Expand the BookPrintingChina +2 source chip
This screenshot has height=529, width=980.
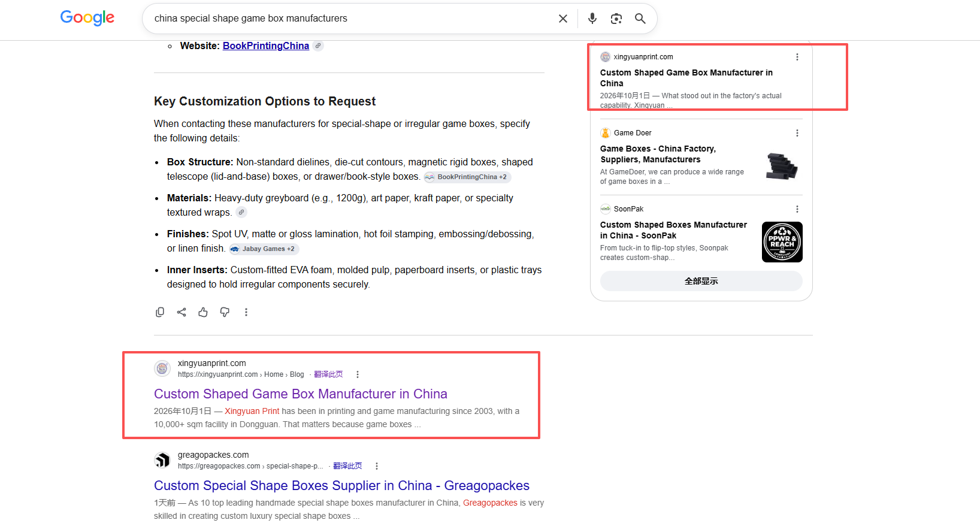point(467,177)
